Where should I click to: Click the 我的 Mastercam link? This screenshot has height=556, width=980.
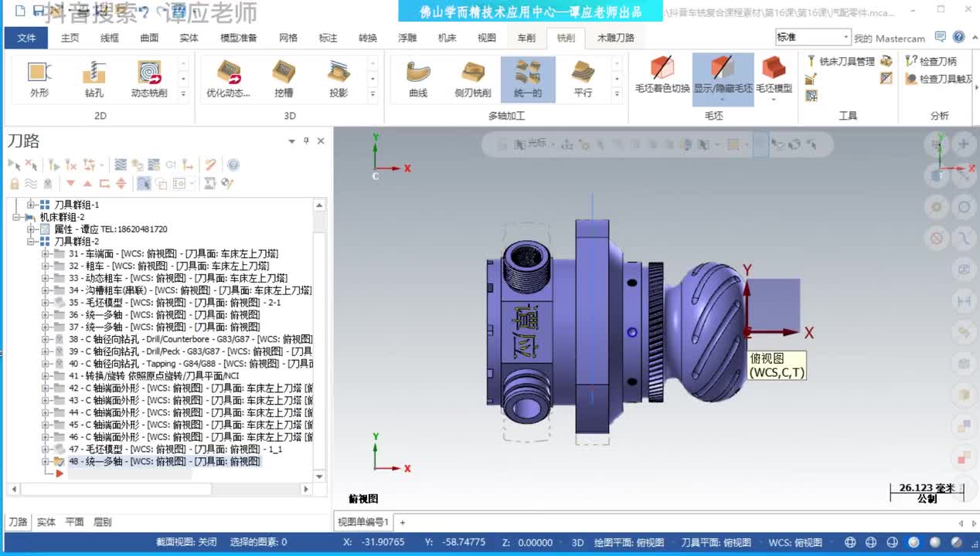click(890, 38)
